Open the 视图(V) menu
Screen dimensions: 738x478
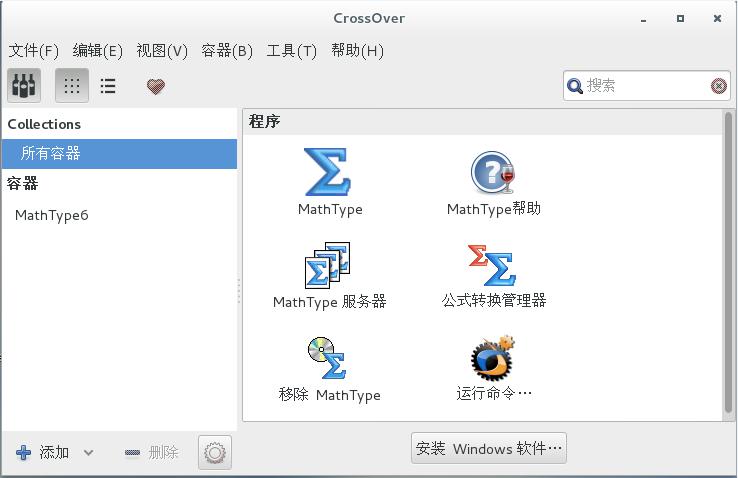pos(162,50)
